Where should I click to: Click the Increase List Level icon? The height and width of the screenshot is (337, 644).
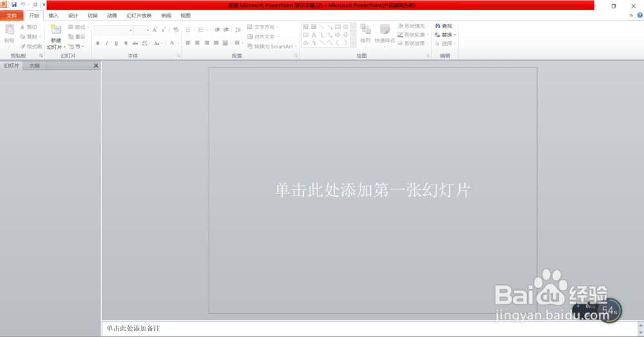[226, 30]
